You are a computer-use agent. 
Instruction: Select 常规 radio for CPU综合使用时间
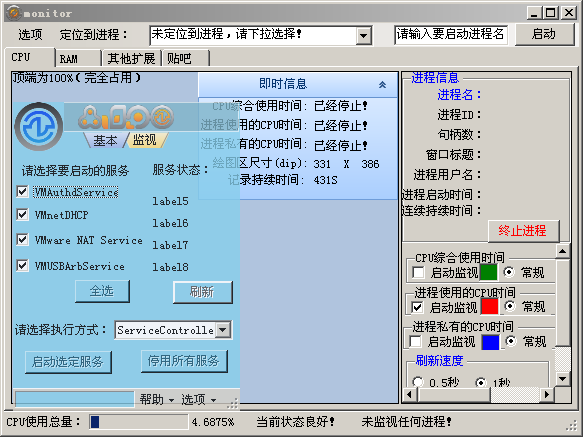509,272
